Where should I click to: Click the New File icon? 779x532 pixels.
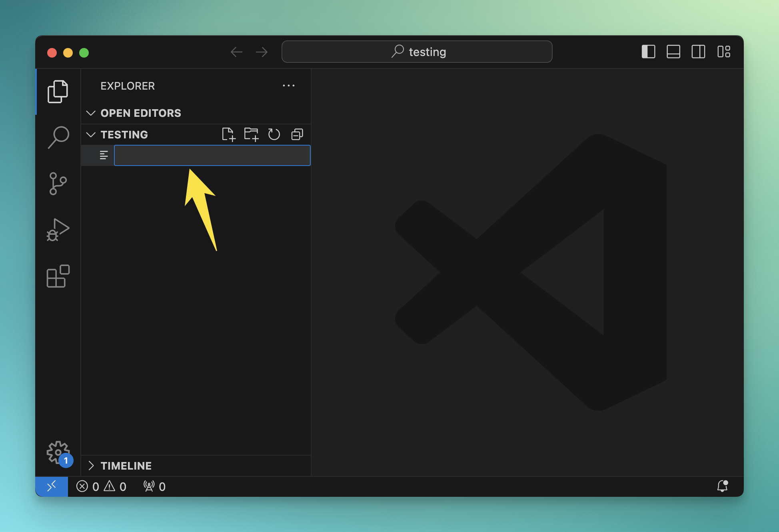coord(228,134)
